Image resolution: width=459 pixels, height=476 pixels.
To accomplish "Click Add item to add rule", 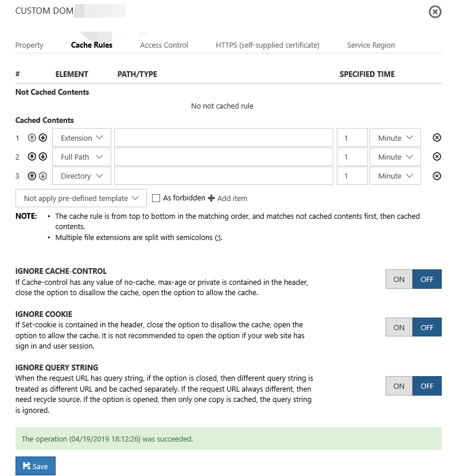I will [228, 198].
